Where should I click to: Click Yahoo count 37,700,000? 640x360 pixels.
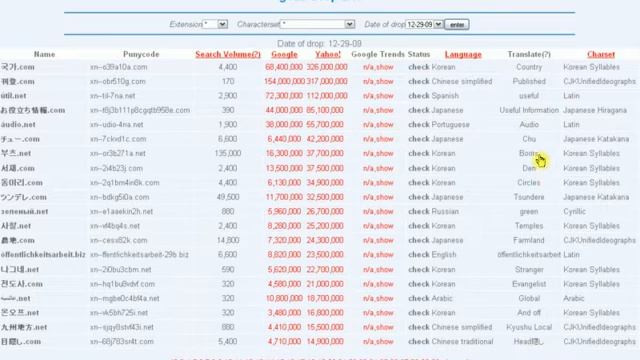tap(325, 153)
